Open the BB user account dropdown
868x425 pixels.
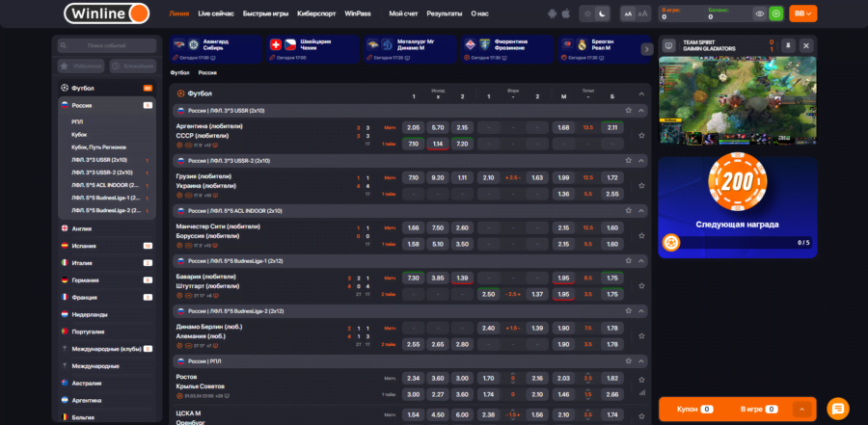pyautogui.click(x=802, y=13)
